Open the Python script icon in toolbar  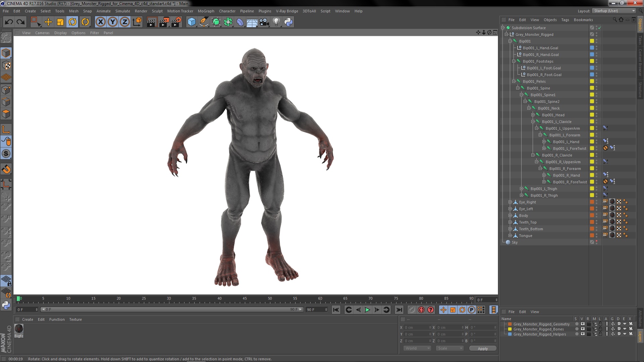(288, 22)
